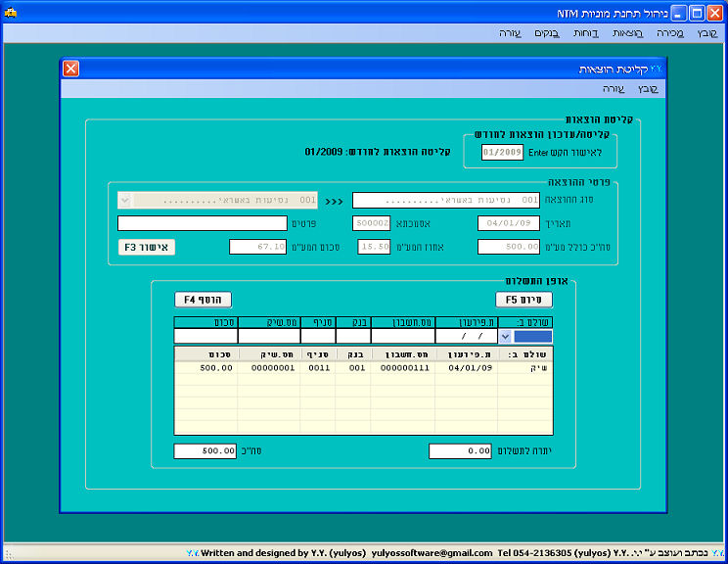Screen dimensions: 728x564
Task: Click the check number entry field
Action: click(x=269, y=336)
